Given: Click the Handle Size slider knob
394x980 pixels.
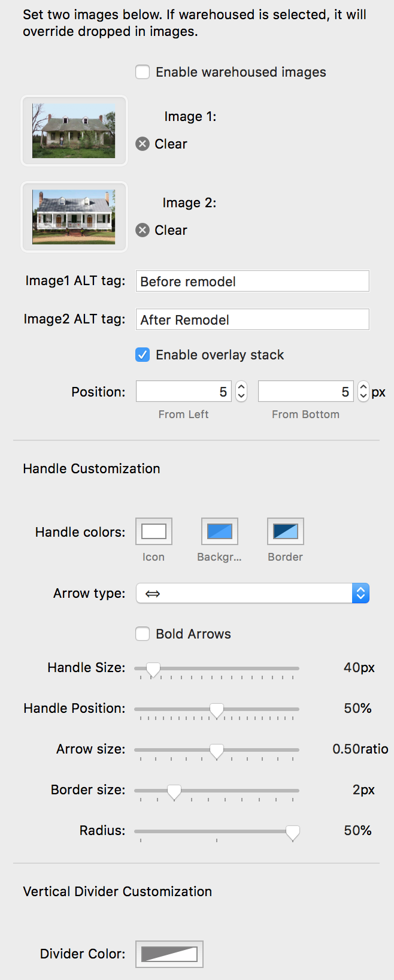Looking at the screenshot, I should pyautogui.click(x=153, y=669).
